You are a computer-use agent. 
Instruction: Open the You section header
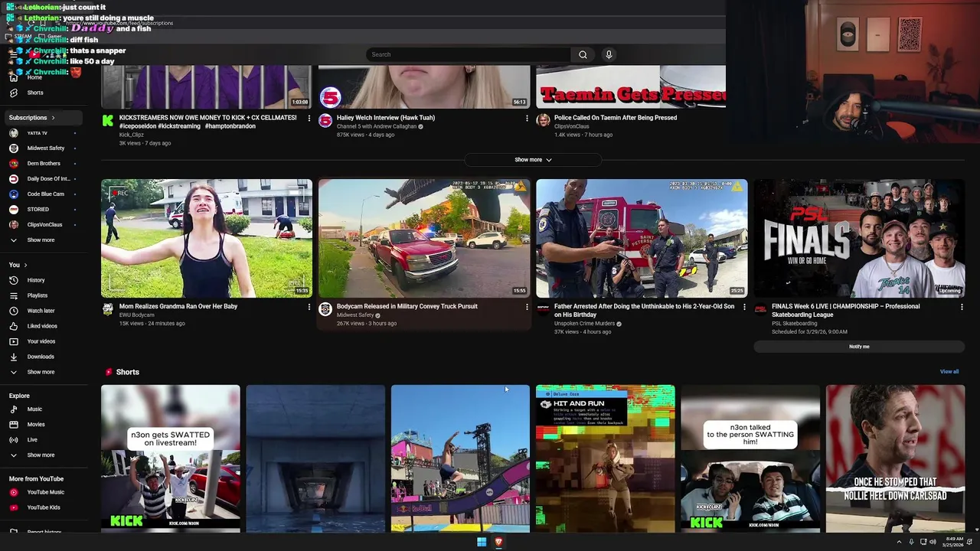tap(18, 265)
